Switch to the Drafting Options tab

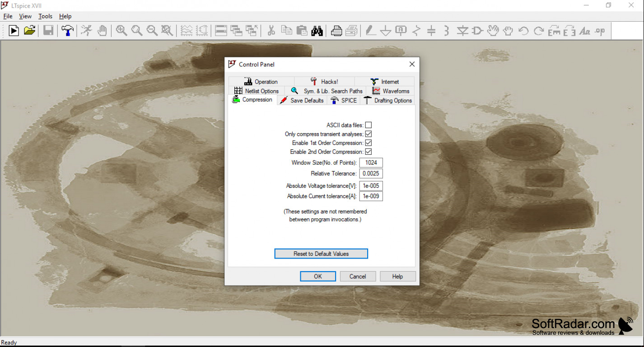click(x=387, y=101)
